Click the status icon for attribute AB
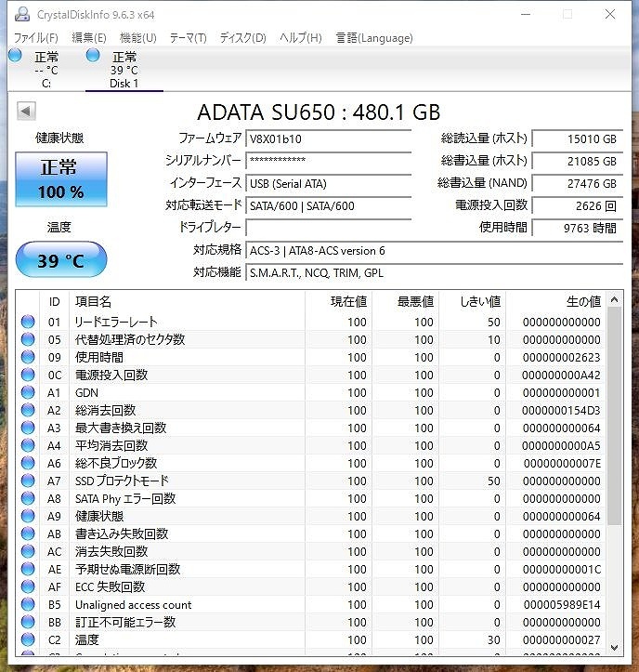Screen dimensions: 639x672 tap(28, 534)
